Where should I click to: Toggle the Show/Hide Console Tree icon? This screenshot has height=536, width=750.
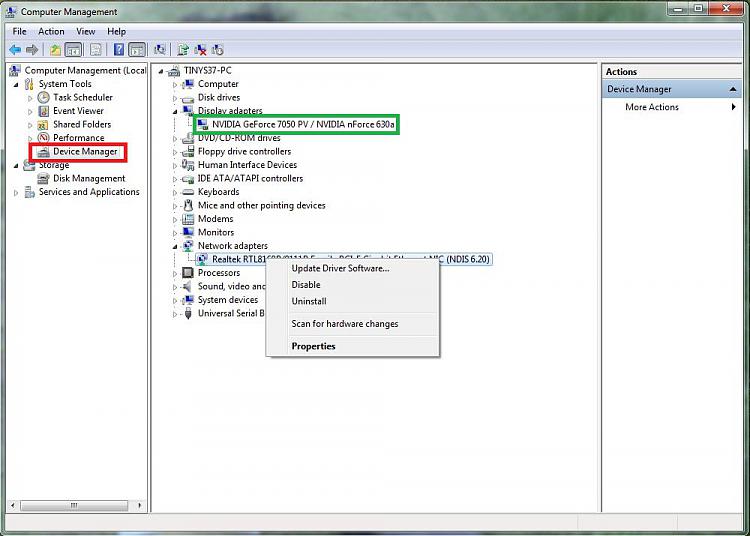(73, 49)
